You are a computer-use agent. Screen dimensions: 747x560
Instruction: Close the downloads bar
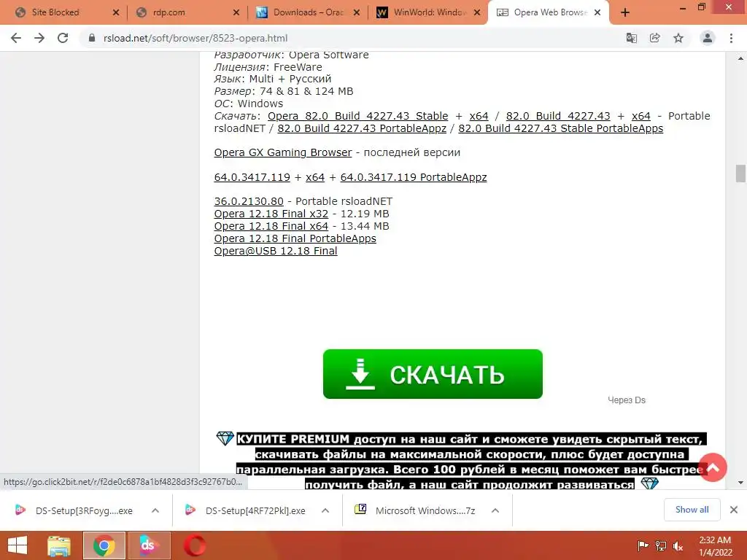pyautogui.click(x=734, y=510)
